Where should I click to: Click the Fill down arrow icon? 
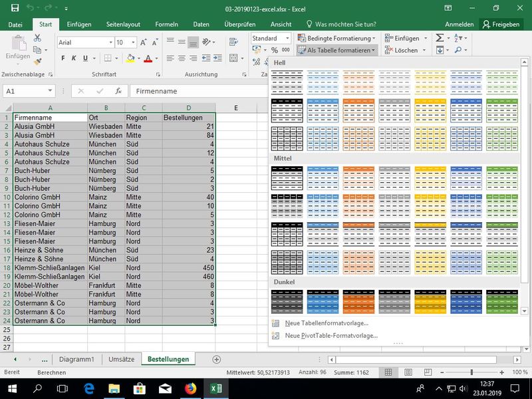(x=440, y=51)
